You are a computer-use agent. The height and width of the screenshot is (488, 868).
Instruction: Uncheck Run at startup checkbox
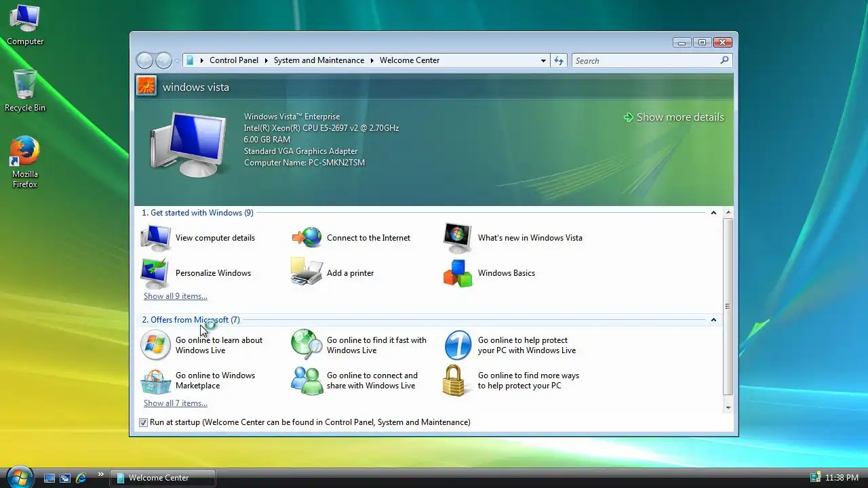144,422
